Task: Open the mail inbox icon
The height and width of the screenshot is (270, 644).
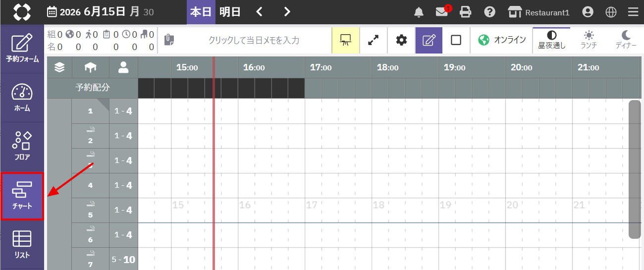Action: [x=442, y=12]
